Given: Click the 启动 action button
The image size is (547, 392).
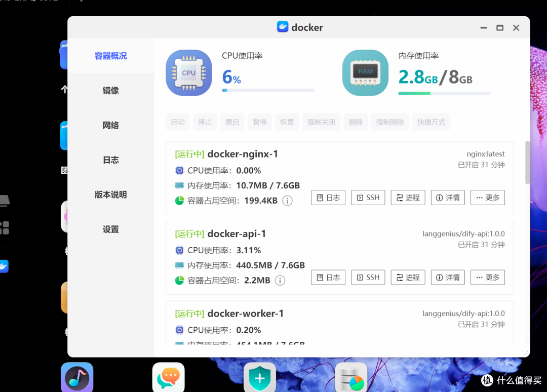Looking at the screenshot, I should (x=178, y=122).
